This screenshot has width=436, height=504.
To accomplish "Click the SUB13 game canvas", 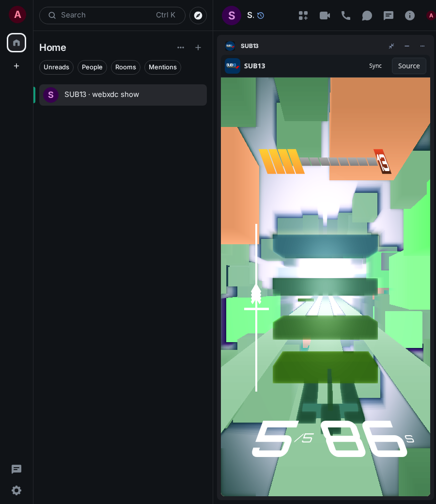I will pyautogui.click(x=325, y=287).
